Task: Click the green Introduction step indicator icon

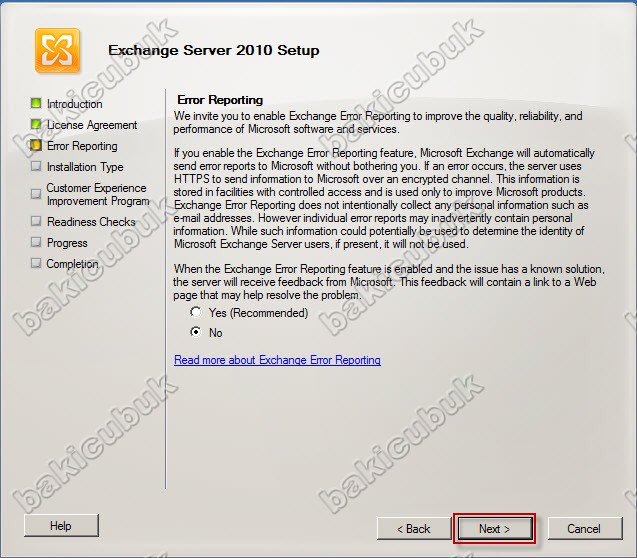Action: tap(36, 103)
